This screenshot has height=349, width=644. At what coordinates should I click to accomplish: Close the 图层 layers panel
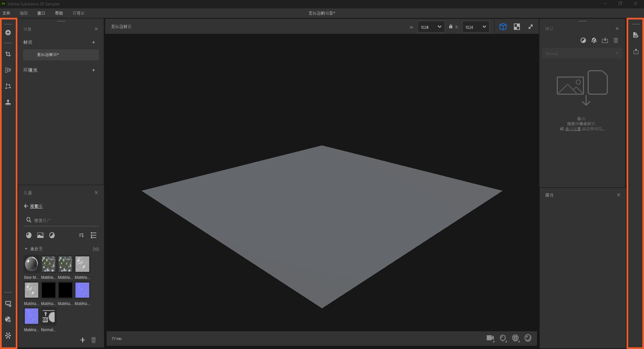617,29
